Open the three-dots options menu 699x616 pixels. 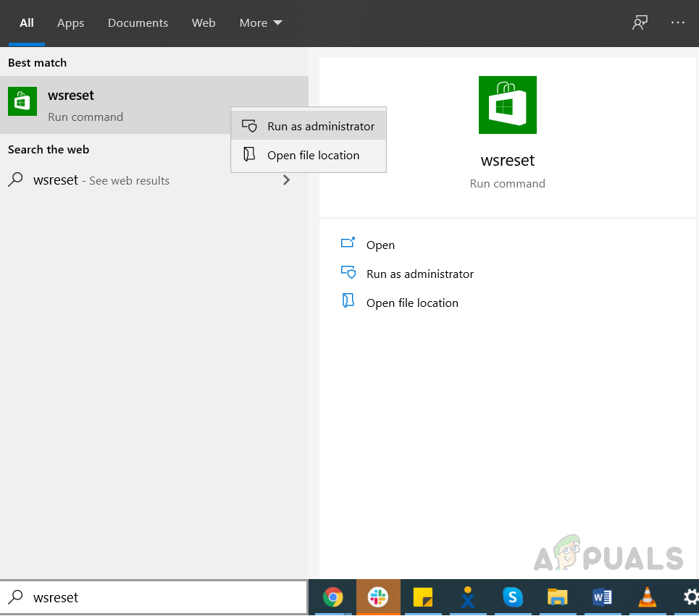point(678,22)
